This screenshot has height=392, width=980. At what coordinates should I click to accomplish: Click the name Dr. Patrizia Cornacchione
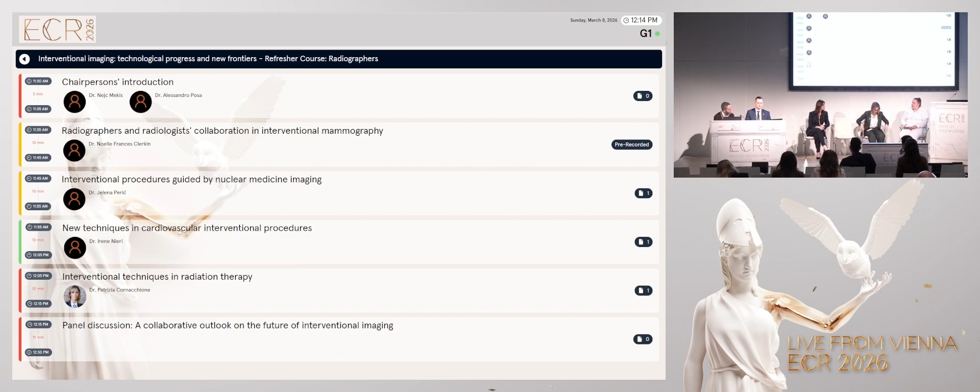point(119,290)
